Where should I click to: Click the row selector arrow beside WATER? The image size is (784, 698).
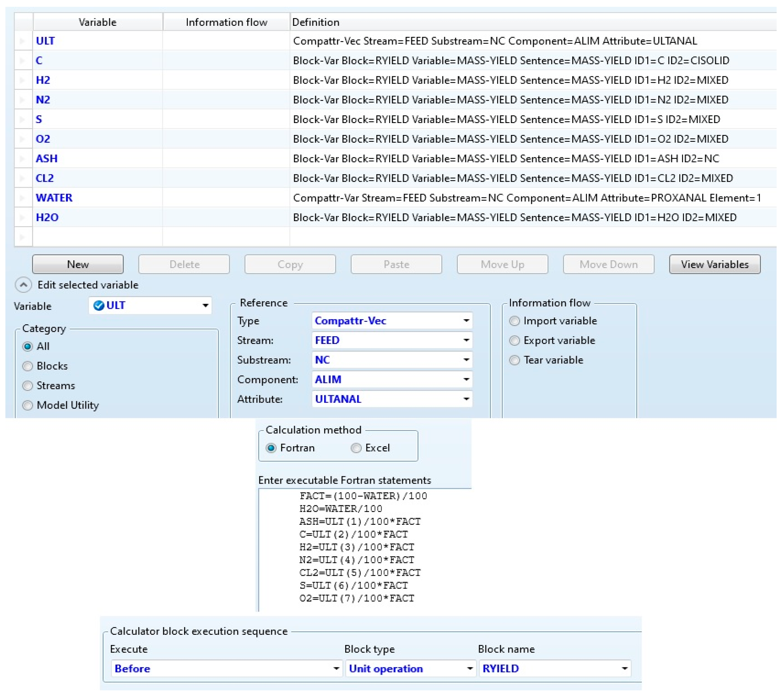(x=22, y=198)
